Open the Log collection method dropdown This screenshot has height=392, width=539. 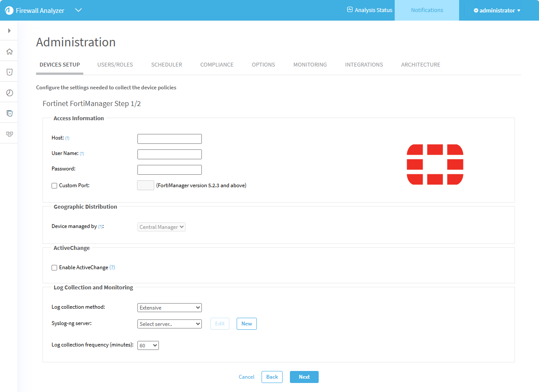click(x=169, y=308)
